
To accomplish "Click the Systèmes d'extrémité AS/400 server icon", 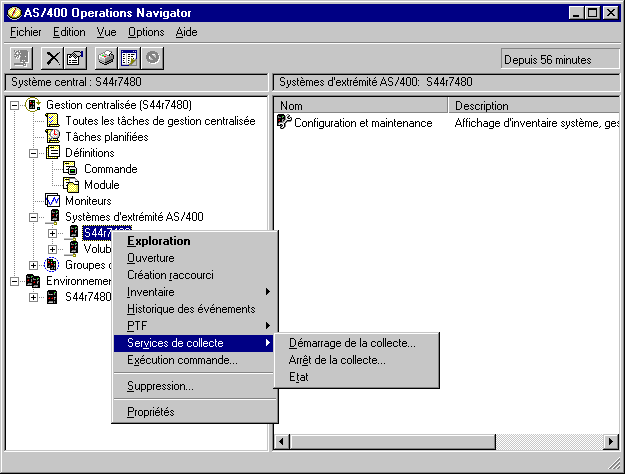I will click(54, 217).
